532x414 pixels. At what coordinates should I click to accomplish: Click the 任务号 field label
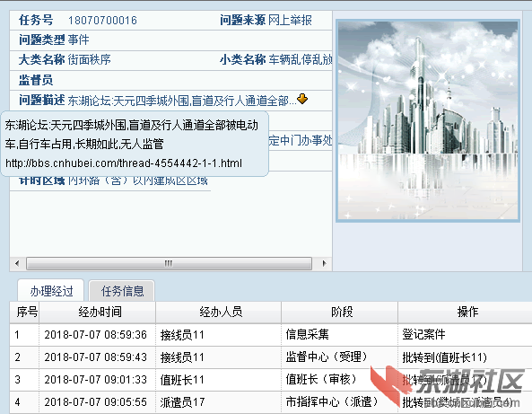36,21
